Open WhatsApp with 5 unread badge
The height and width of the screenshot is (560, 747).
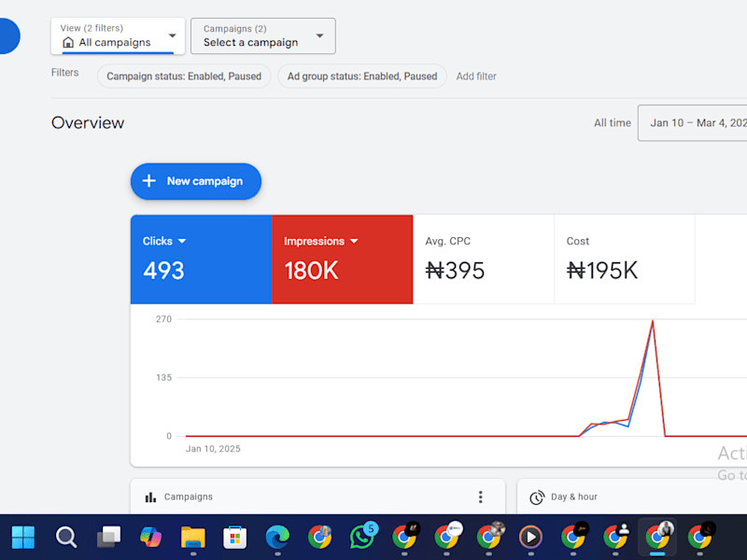362,537
